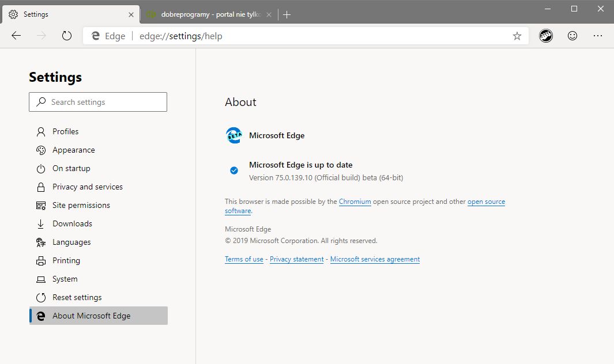Open the Downloads settings page

72,223
